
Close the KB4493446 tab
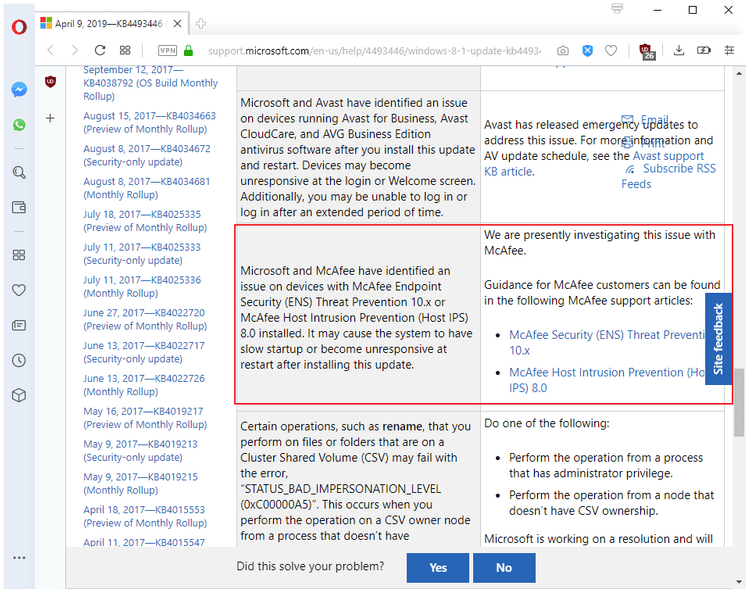177,23
